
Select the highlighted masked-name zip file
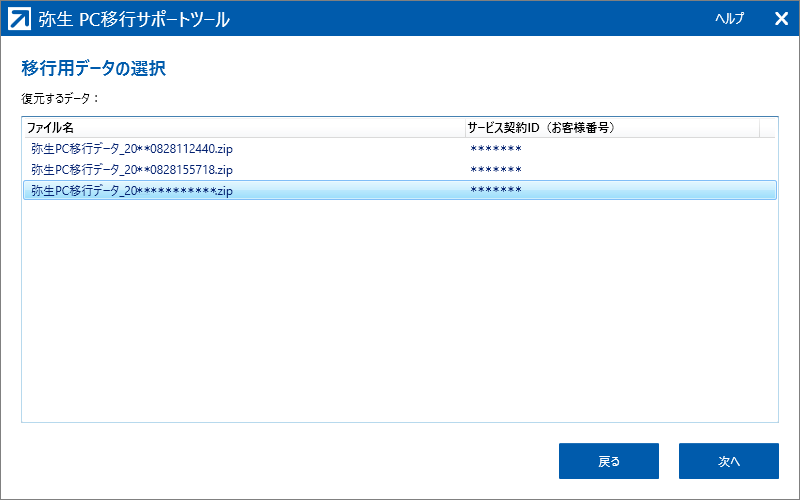click(x=131, y=190)
